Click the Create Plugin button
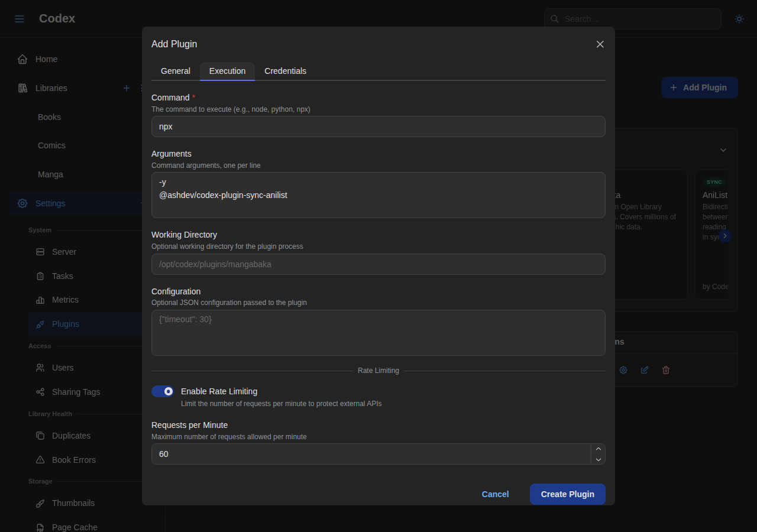 tap(567, 494)
